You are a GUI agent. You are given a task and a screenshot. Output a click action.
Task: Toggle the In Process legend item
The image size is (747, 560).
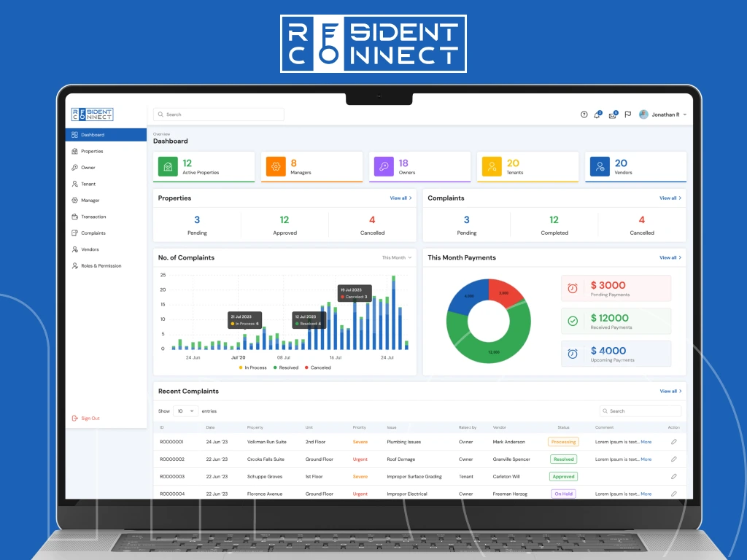coord(252,367)
